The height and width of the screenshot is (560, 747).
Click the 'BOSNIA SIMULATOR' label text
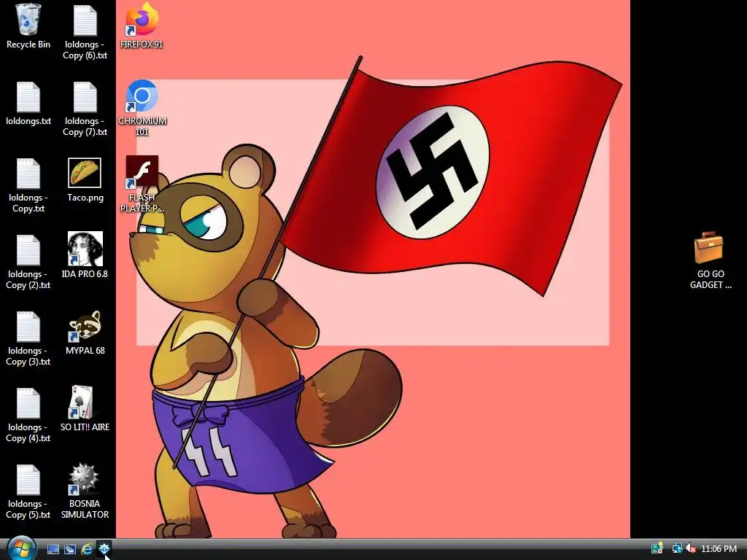(x=85, y=509)
